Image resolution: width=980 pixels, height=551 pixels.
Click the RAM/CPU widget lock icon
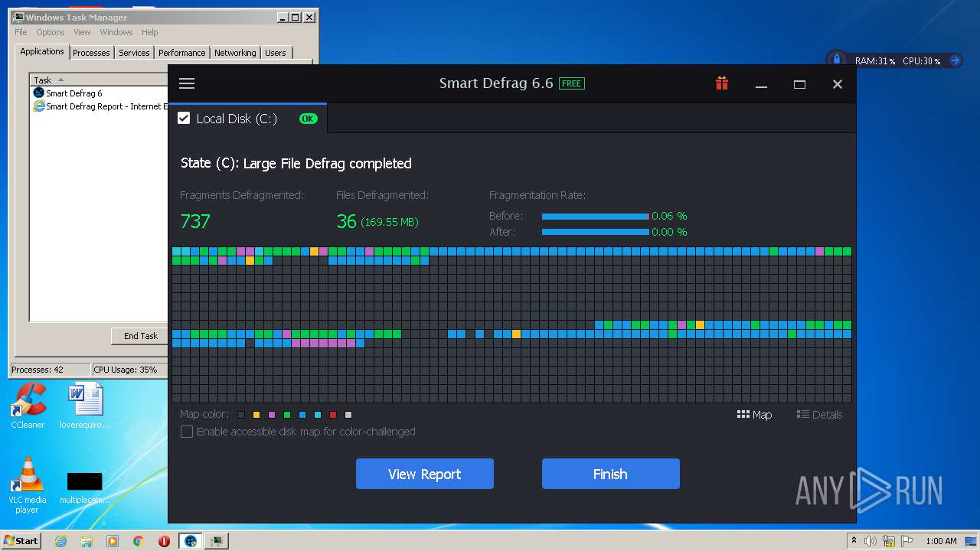point(836,60)
